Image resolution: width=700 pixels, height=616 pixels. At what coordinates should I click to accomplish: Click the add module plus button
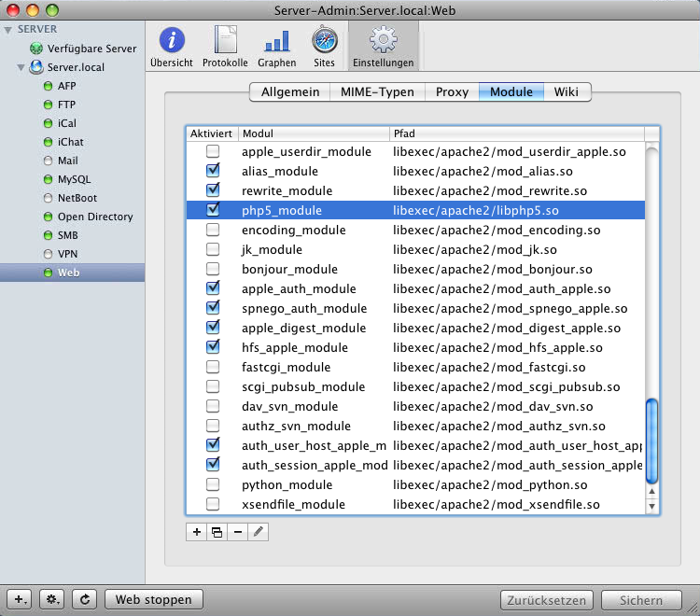pyautogui.click(x=196, y=532)
